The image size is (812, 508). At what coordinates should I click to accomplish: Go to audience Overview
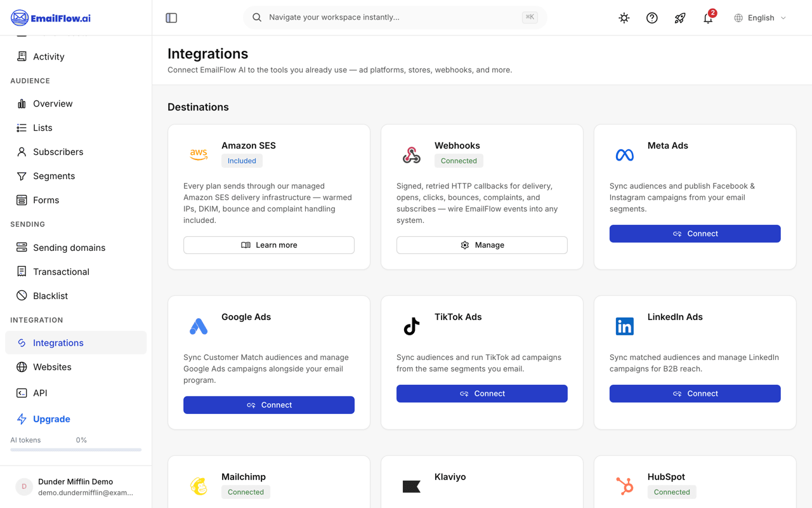[x=75, y=104]
